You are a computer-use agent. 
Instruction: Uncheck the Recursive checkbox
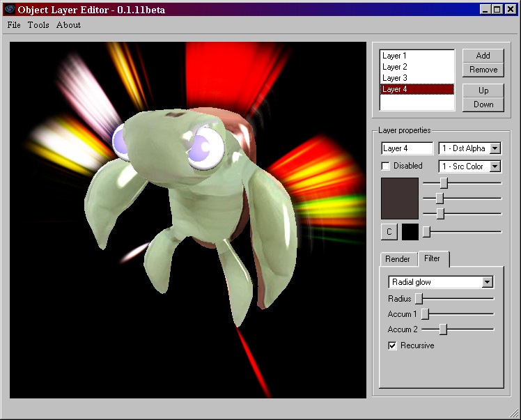[393, 345]
